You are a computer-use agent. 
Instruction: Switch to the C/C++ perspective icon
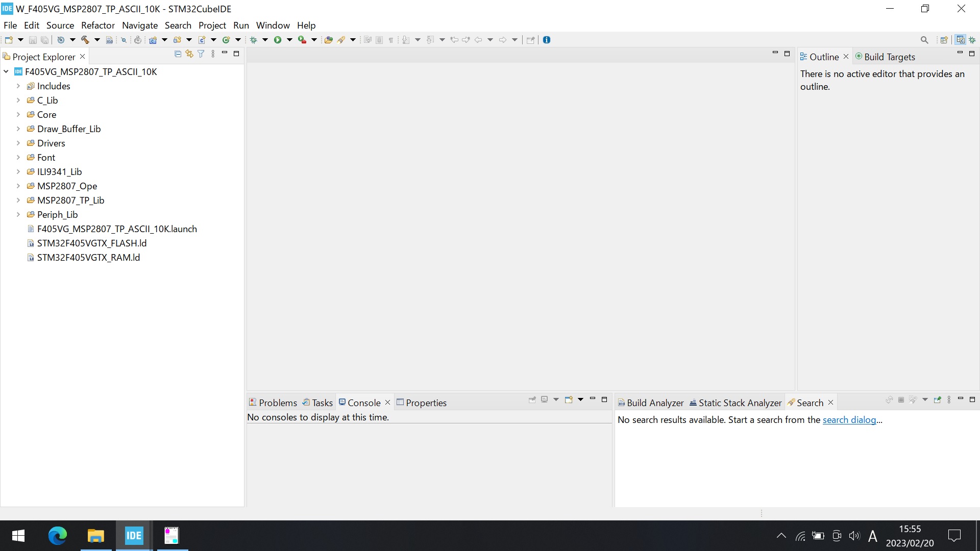[961, 40]
